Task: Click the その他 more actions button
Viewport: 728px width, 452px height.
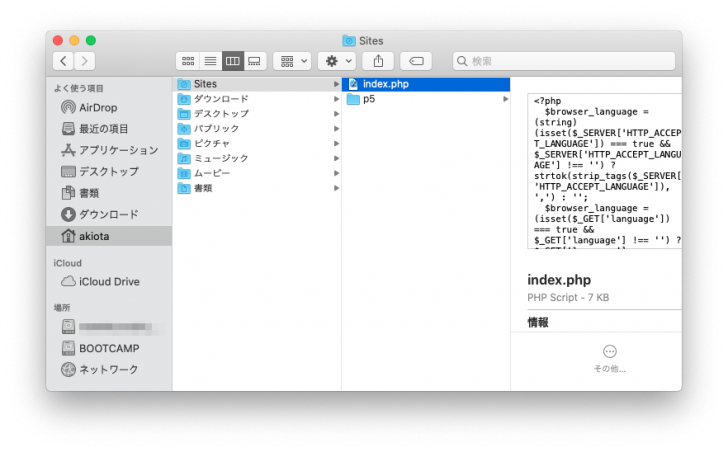Action: [609, 357]
